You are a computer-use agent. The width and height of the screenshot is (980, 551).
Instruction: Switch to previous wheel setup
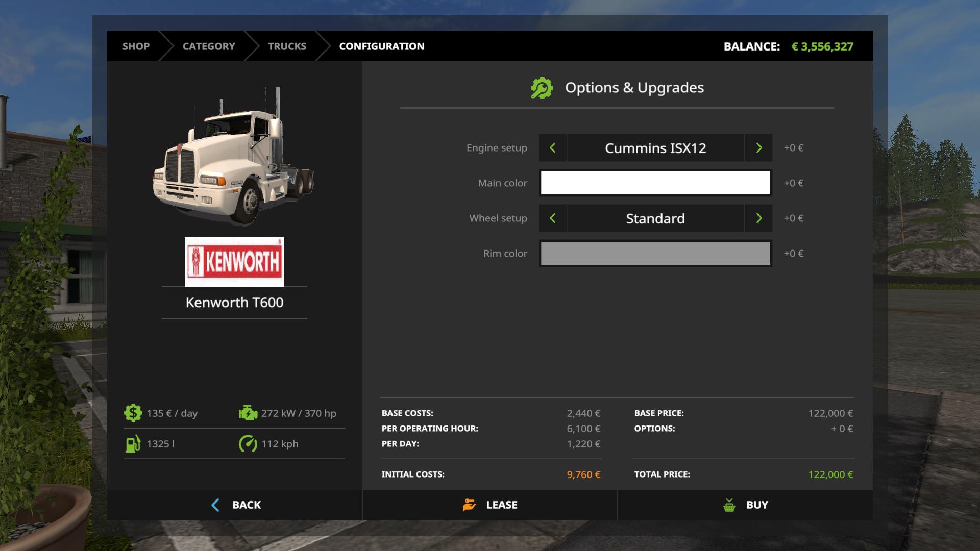click(x=553, y=218)
